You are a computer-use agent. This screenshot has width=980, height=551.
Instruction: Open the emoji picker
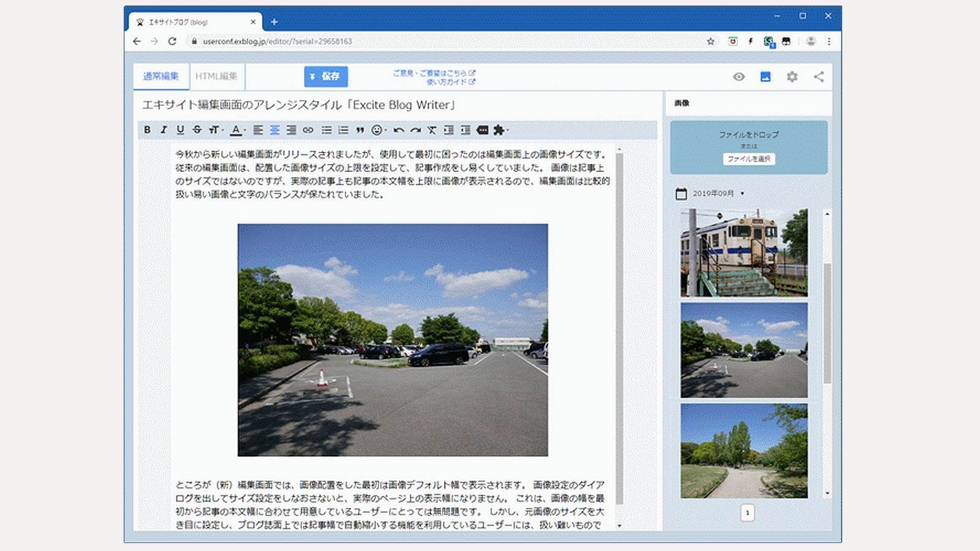379,130
